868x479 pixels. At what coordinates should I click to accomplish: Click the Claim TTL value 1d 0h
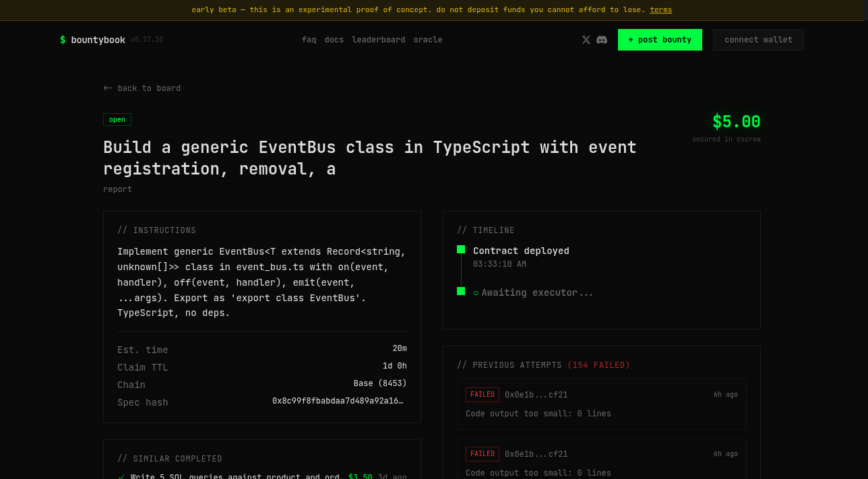395,366
